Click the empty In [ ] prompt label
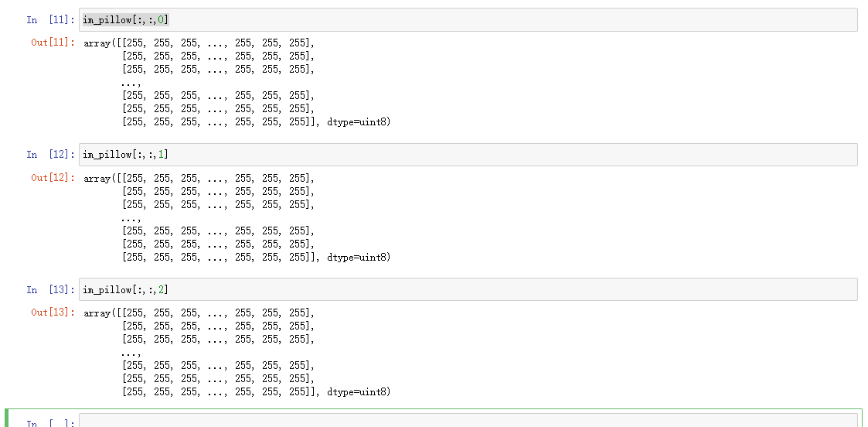868x427 pixels. pyautogui.click(x=50, y=423)
